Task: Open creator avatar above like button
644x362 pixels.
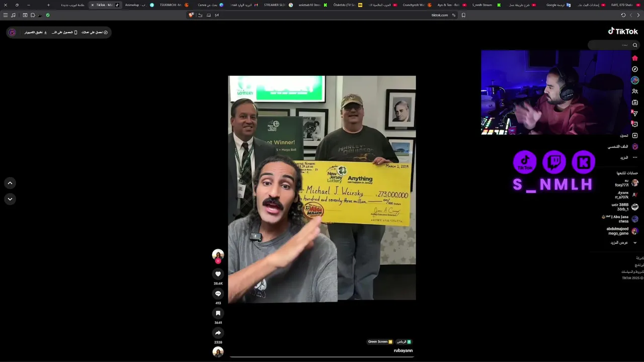Action: click(x=218, y=254)
